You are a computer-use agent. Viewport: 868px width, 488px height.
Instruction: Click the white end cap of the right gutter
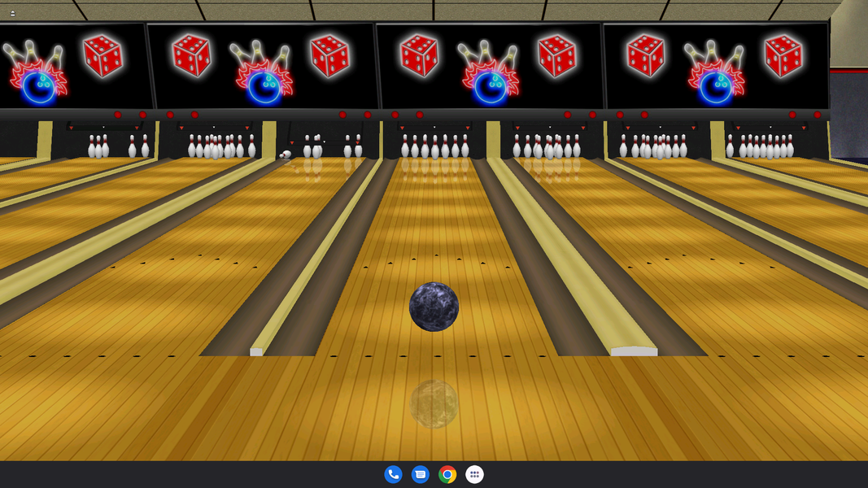coord(634,351)
